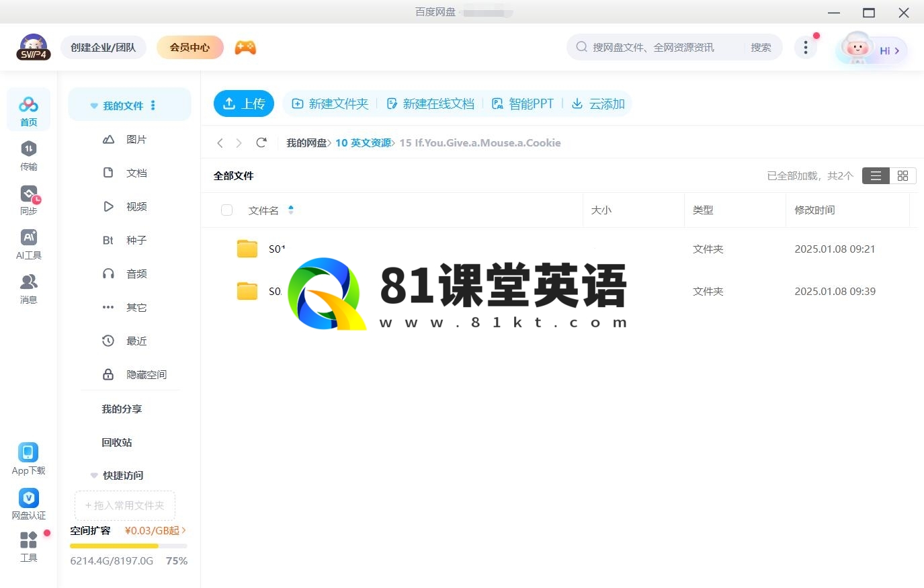The height and width of the screenshot is (588, 924).
Task: Click the back navigation arrow
Action: click(x=220, y=142)
